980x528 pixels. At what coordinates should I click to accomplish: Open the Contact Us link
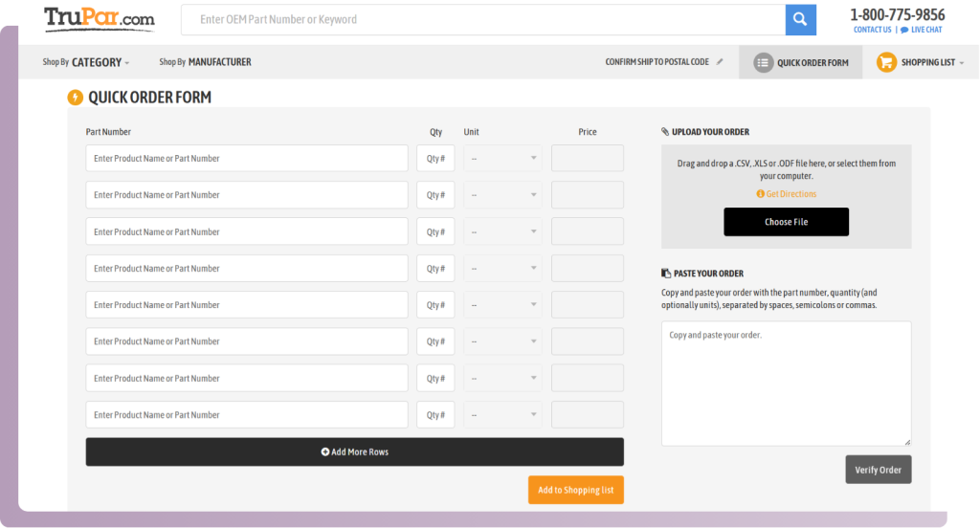point(872,30)
